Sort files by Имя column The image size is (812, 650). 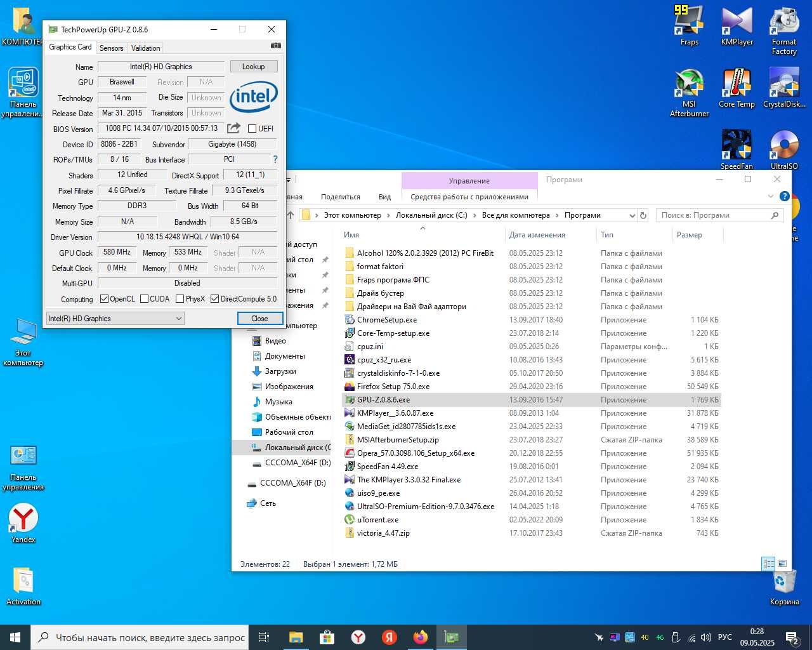point(422,235)
